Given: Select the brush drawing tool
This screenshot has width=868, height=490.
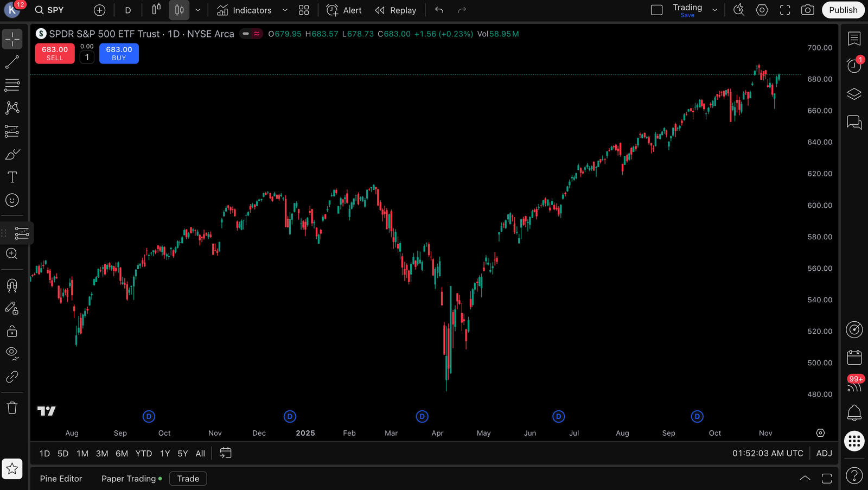Looking at the screenshot, I should (x=12, y=155).
